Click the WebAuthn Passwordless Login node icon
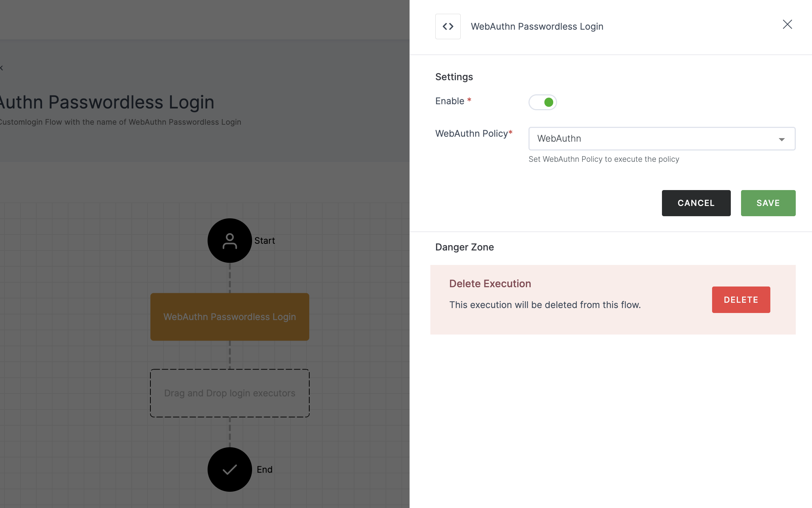812x508 pixels. click(x=448, y=26)
